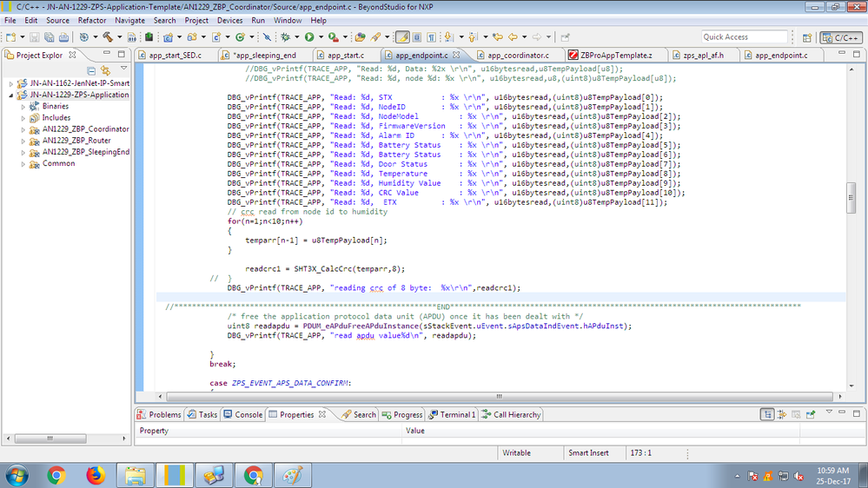Maximize the Properties view panel

(x=857, y=412)
